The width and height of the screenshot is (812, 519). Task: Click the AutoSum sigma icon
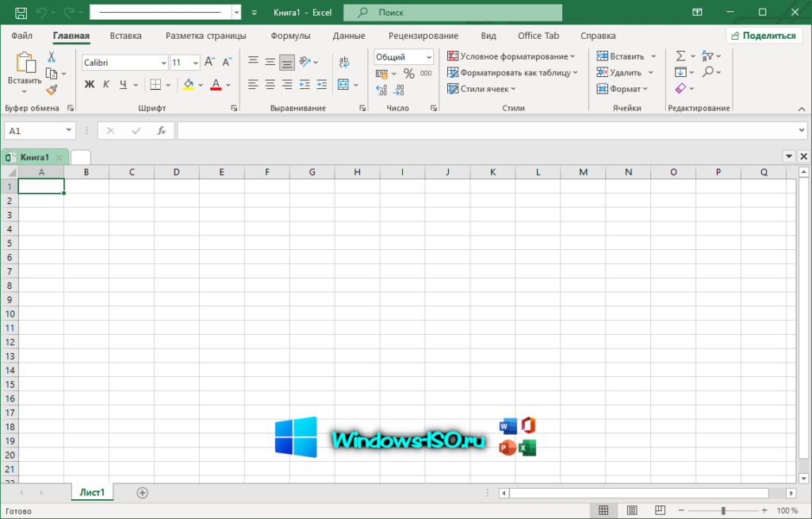[680, 56]
